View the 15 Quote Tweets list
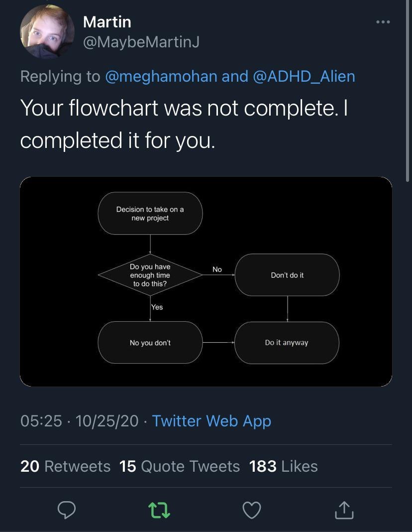Image resolution: width=412 pixels, height=532 pixels. pyautogui.click(x=180, y=466)
